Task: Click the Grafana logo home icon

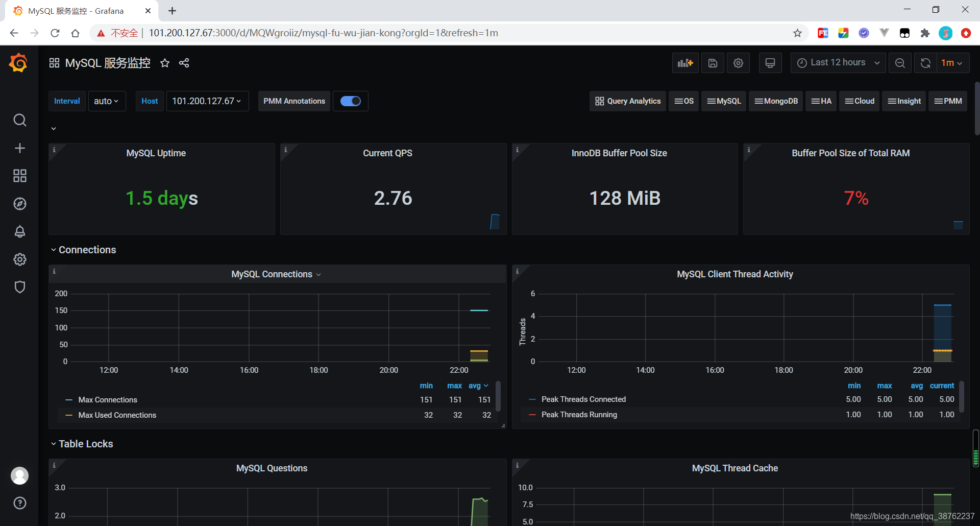Action: tap(19, 63)
